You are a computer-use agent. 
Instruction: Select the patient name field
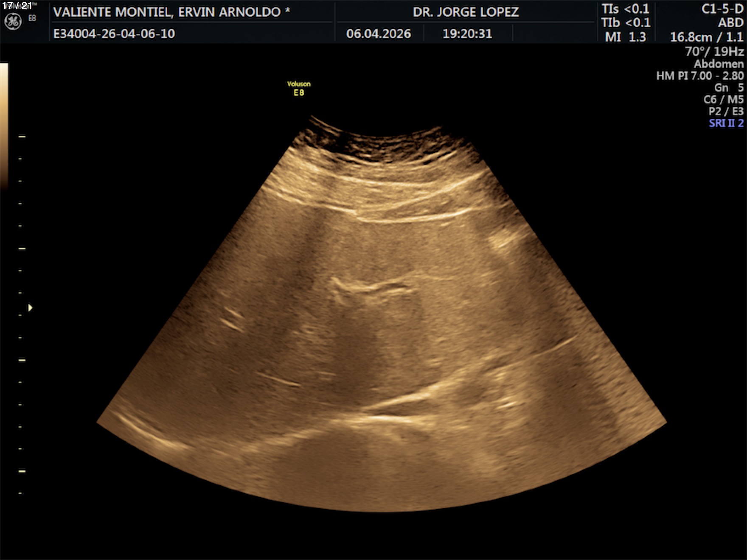[x=171, y=12]
